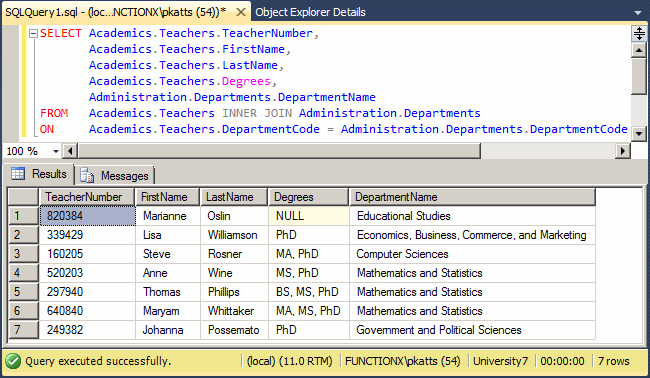Switch to Object Explorer Details tab
Image resolution: width=650 pixels, height=378 pixels.
tap(310, 12)
